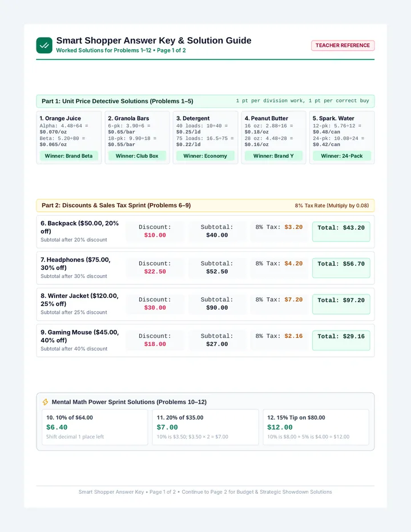The image size is (411, 532).
Task: Click the 1. Orange Juice card heading
Action: click(61, 118)
